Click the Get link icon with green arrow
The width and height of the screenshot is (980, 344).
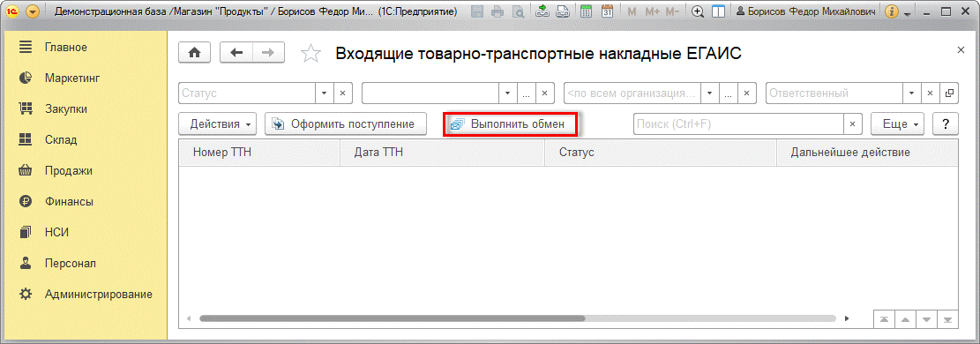[542, 11]
